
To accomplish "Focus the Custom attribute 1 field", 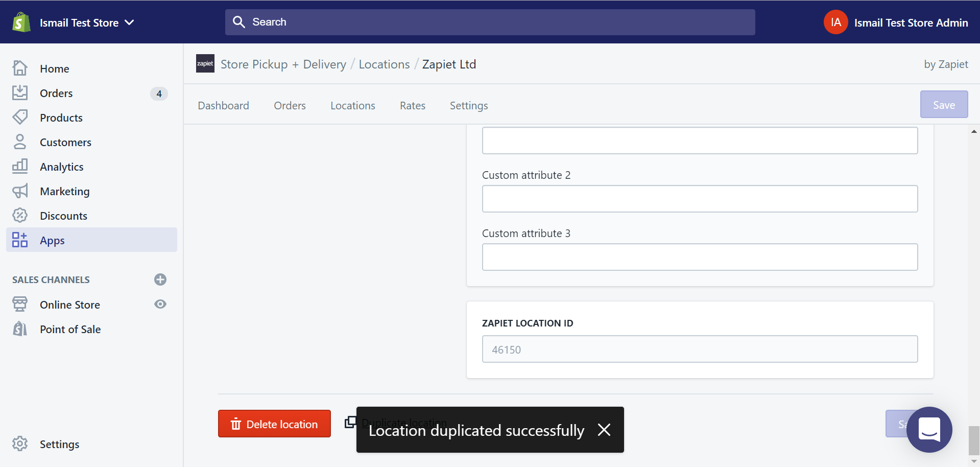I will (700, 141).
